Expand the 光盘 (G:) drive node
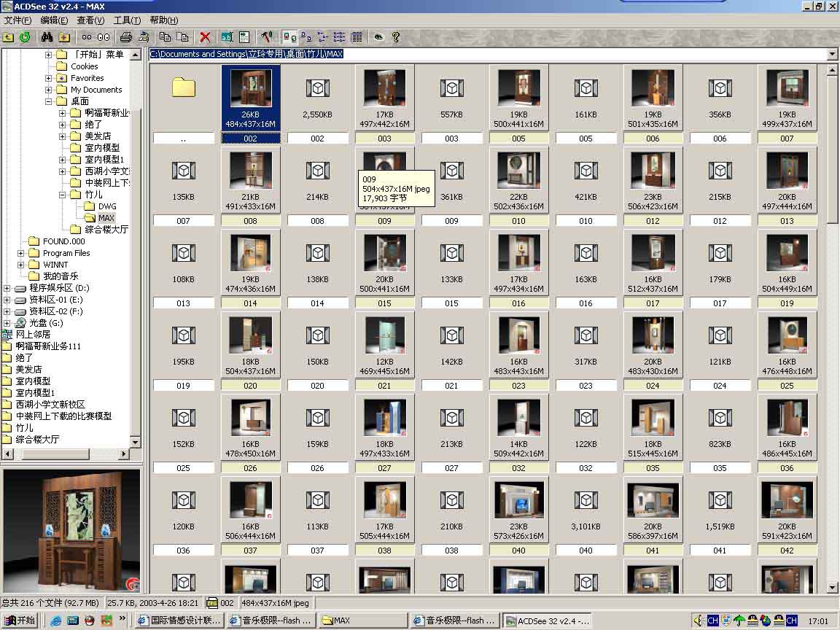 tap(7, 323)
